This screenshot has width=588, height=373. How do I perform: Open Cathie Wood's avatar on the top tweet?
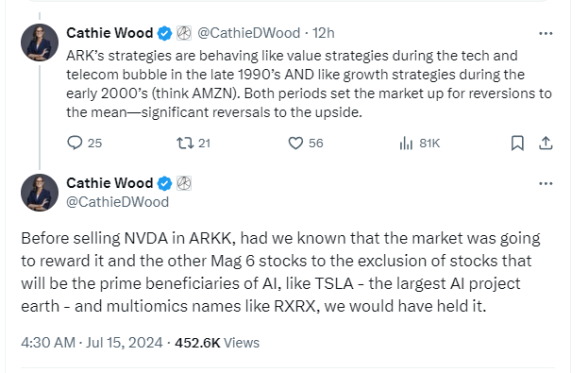click(40, 42)
